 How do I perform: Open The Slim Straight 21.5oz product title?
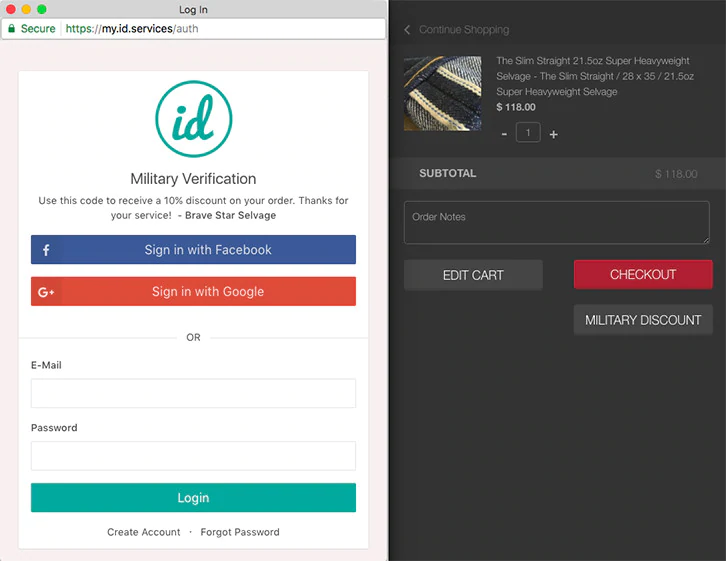pyautogui.click(x=595, y=76)
